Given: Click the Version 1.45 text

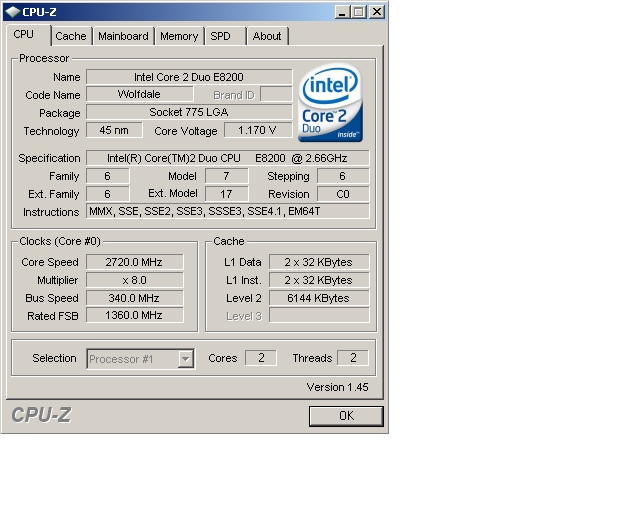Looking at the screenshot, I should (338, 387).
